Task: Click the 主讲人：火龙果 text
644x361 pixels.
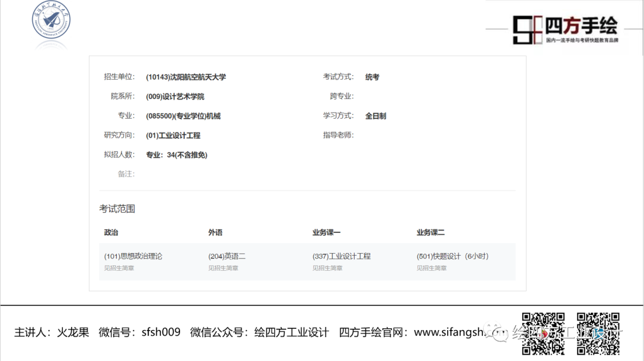Action: (52, 332)
